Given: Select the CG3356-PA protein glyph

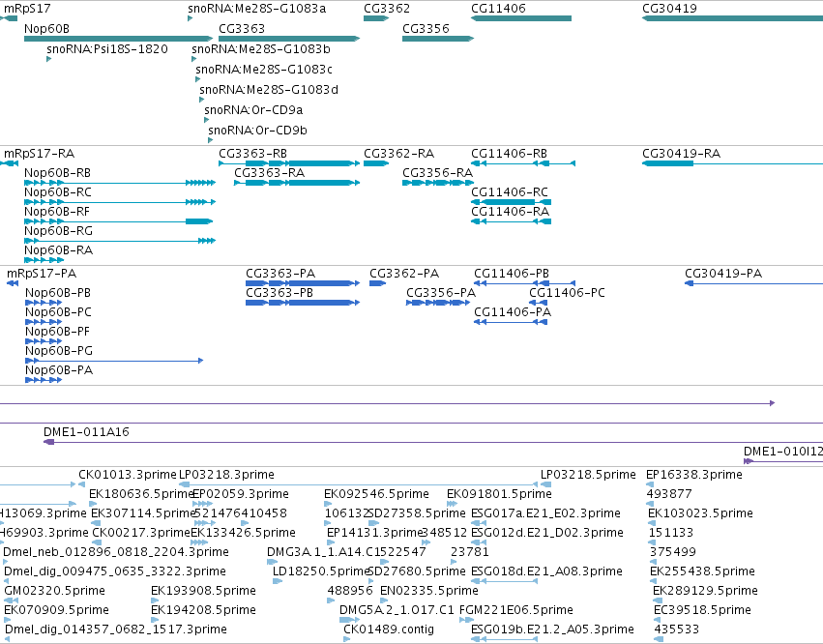Looking at the screenshot, I should click(438, 303).
